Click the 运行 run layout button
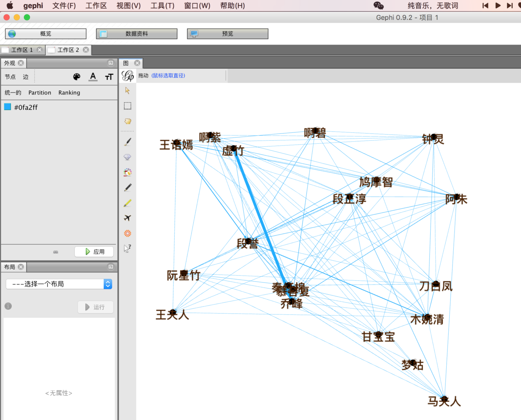This screenshot has height=420, width=521. click(x=95, y=307)
